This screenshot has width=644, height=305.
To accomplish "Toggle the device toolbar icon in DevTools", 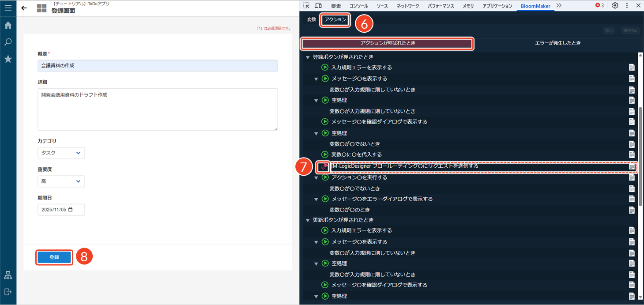I will 318,6.
